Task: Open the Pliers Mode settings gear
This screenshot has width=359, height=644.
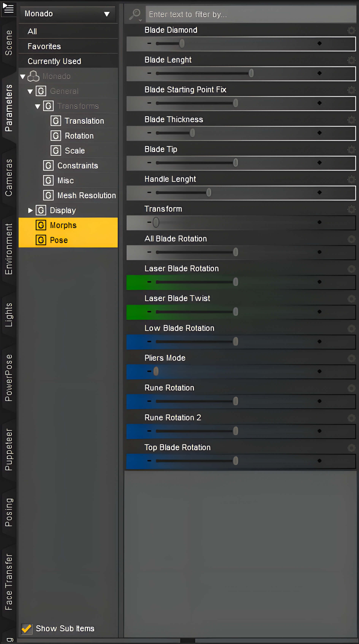Action: click(351, 359)
